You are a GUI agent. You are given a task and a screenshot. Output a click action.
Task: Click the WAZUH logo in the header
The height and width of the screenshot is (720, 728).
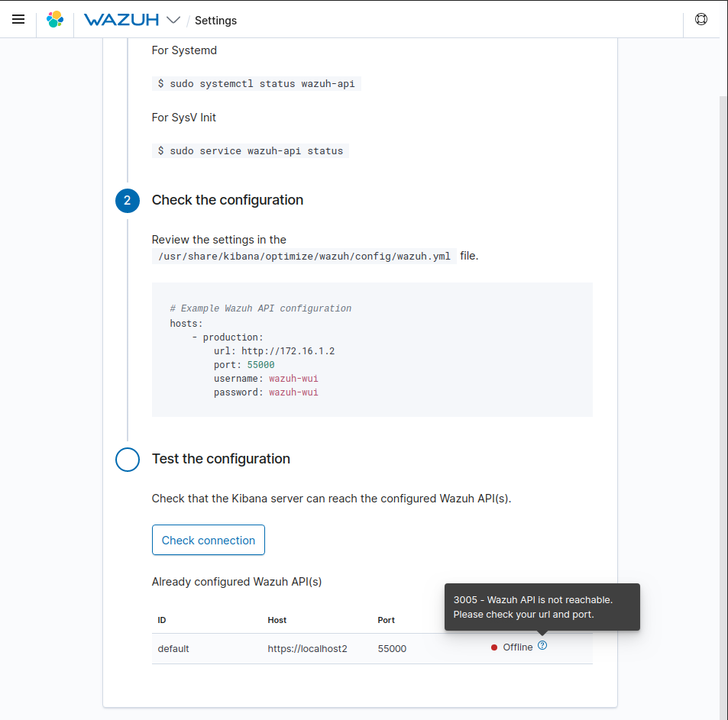tap(124, 20)
